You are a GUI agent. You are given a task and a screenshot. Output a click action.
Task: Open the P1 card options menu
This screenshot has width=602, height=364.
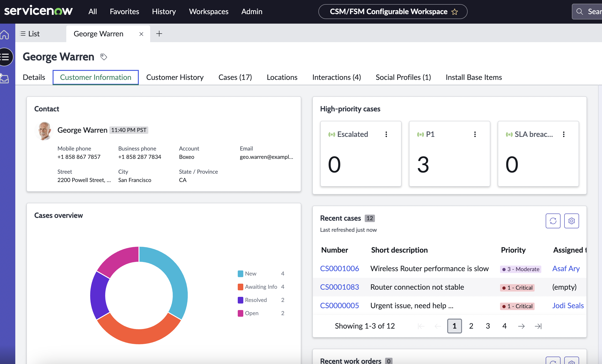(x=475, y=134)
